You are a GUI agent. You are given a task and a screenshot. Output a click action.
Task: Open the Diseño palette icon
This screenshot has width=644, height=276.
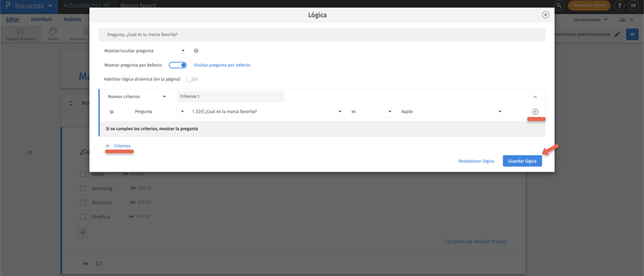coord(53,32)
